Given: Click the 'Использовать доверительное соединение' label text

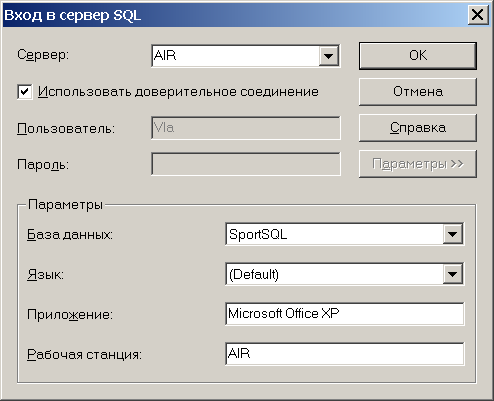Looking at the screenshot, I should pos(178,92).
